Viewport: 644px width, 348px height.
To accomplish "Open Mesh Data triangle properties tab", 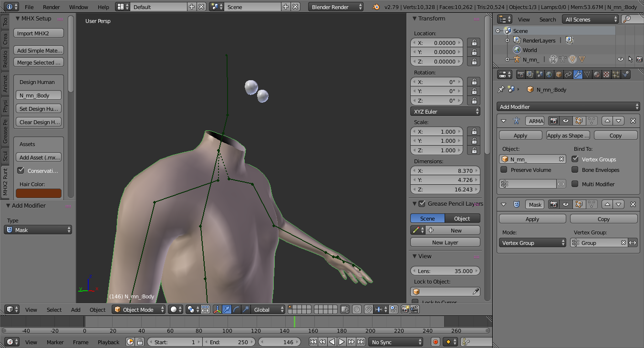I will (x=587, y=74).
